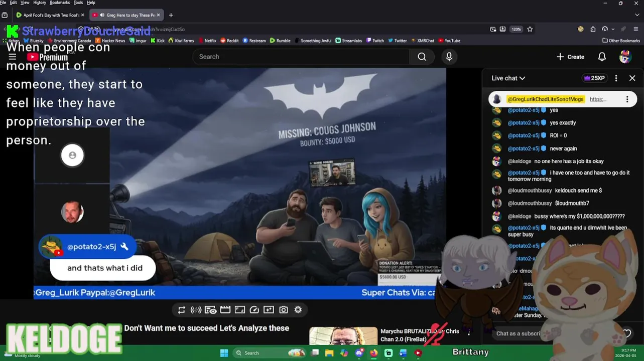Click the Create button
This screenshot has width=644, height=361.
(570, 57)
